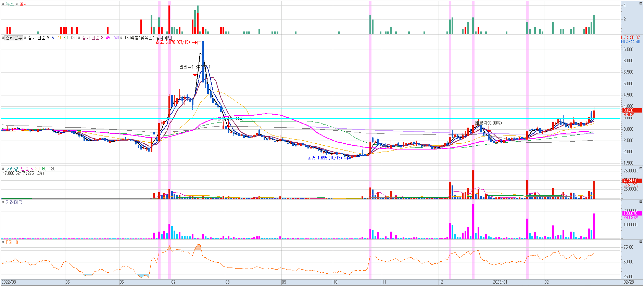Image resolution: width=644 pixels, height=286 pixels.
Task: Select the 종가 단순 8 moving average label
Action: [x=92, y=38]
